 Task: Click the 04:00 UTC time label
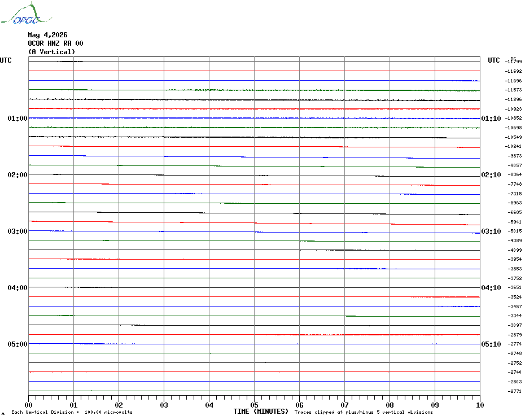coord(17,288)
